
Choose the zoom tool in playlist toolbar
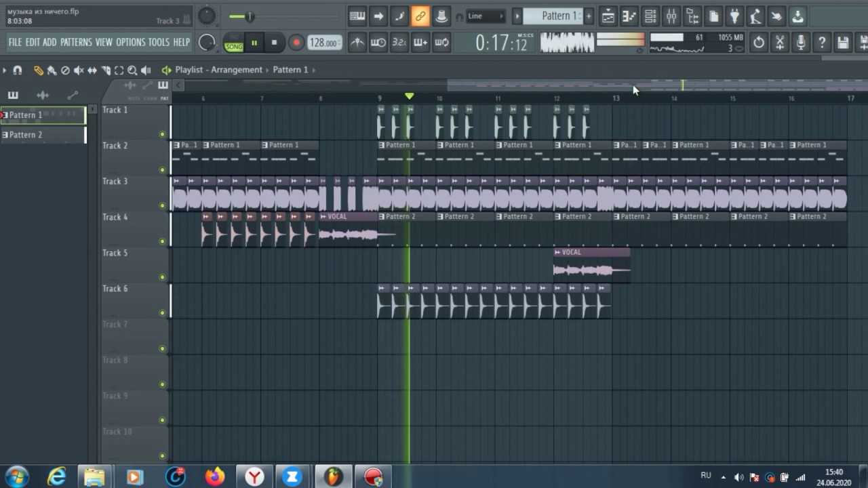[x=132, y=70]
